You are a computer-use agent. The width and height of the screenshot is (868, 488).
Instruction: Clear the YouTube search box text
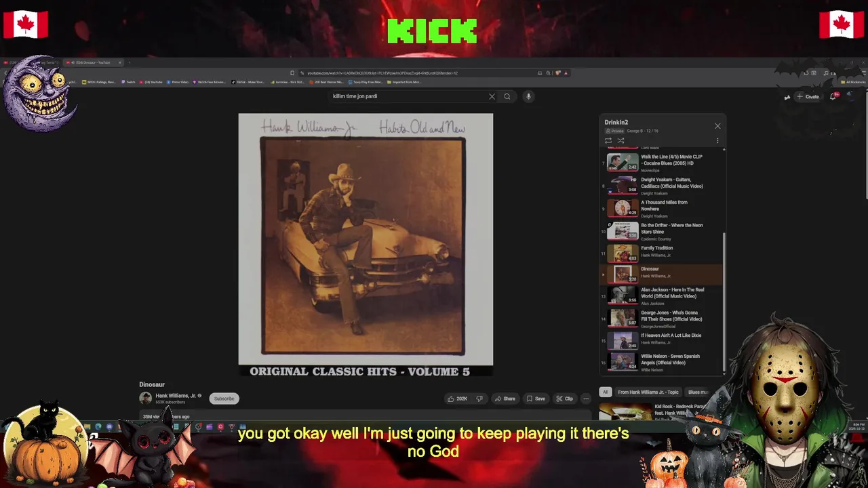[x=492, y=96]
